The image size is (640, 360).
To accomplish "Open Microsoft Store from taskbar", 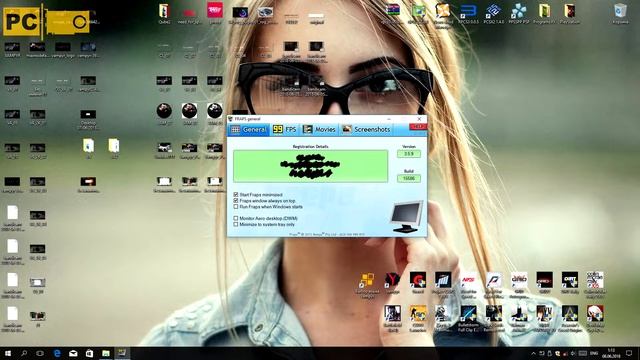I will pyautogui.click(x=89, y=353).
